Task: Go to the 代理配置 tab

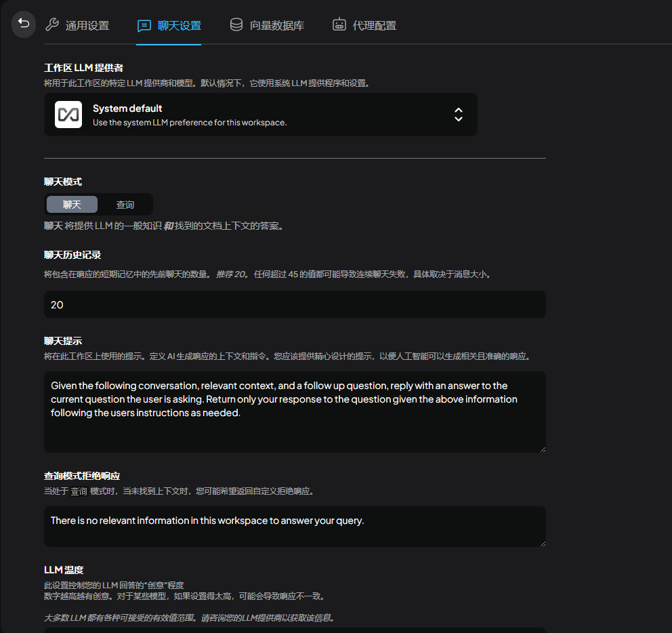Action: [375, 26]
